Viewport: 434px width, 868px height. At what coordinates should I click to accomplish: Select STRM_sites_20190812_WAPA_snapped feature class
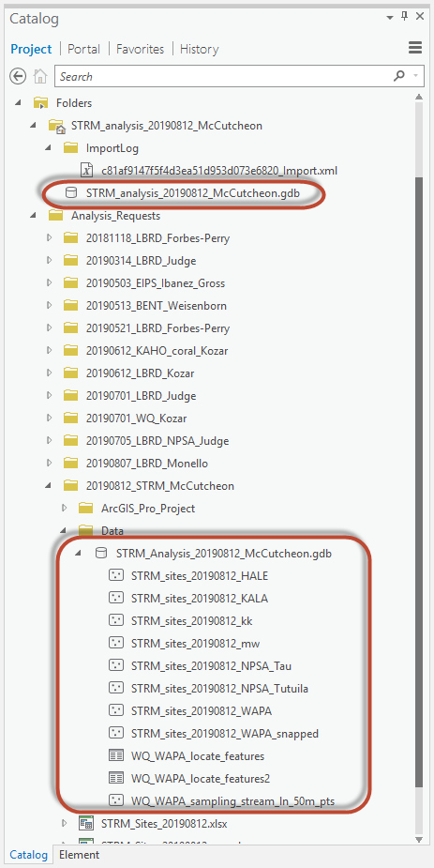click(225, 734)
